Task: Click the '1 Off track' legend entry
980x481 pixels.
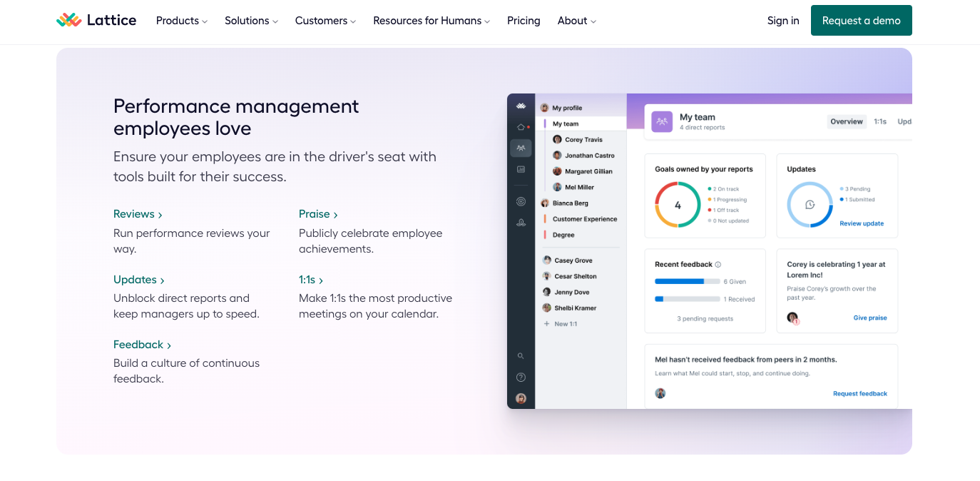Action: coord(723,211)
